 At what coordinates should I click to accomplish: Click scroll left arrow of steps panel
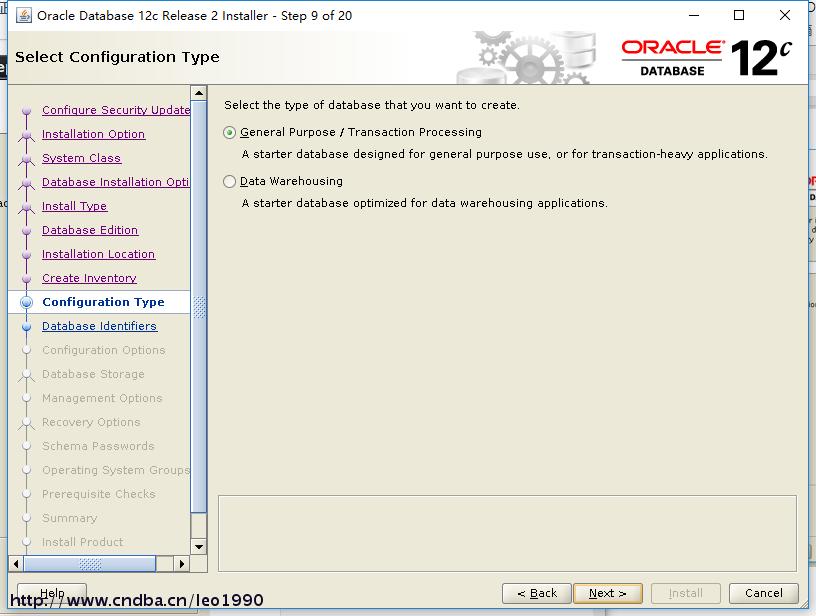16,563
